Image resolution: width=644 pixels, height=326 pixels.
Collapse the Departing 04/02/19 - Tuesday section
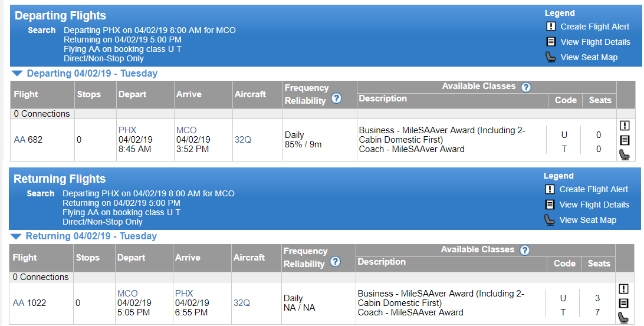coord(17,74)
